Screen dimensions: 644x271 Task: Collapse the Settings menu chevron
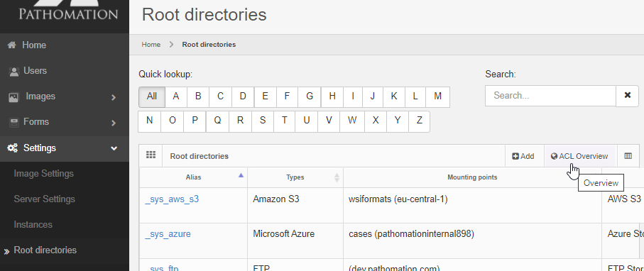[114, 148]
